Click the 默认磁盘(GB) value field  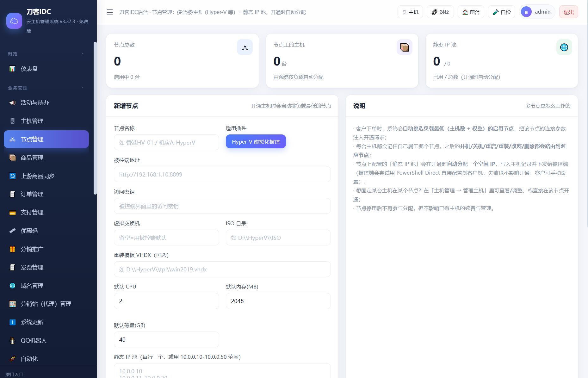click(x=166, y=339)
